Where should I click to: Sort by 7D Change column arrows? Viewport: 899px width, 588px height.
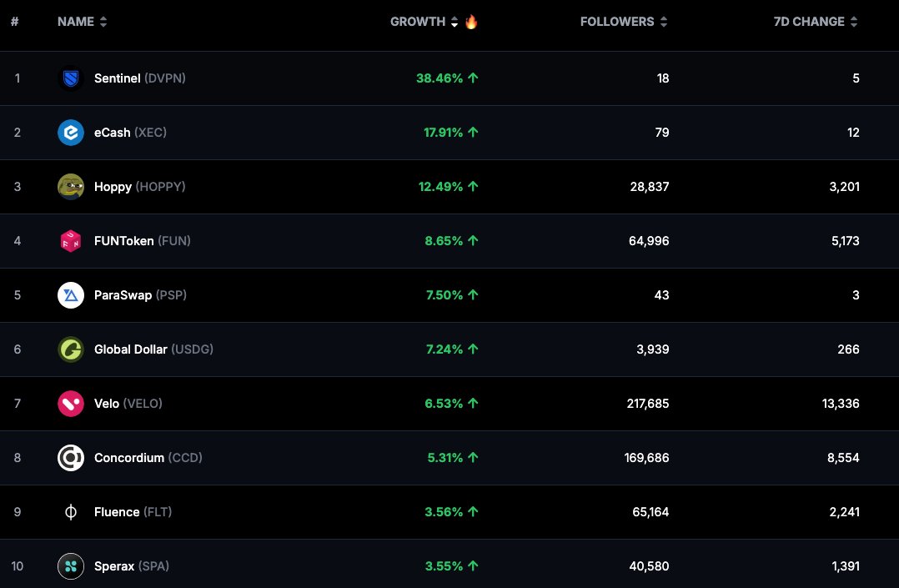[x=854, y=22]
